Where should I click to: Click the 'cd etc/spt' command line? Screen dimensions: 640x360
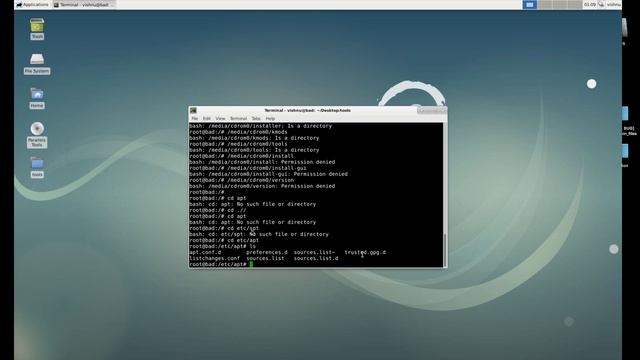click(x=224, y=228)
